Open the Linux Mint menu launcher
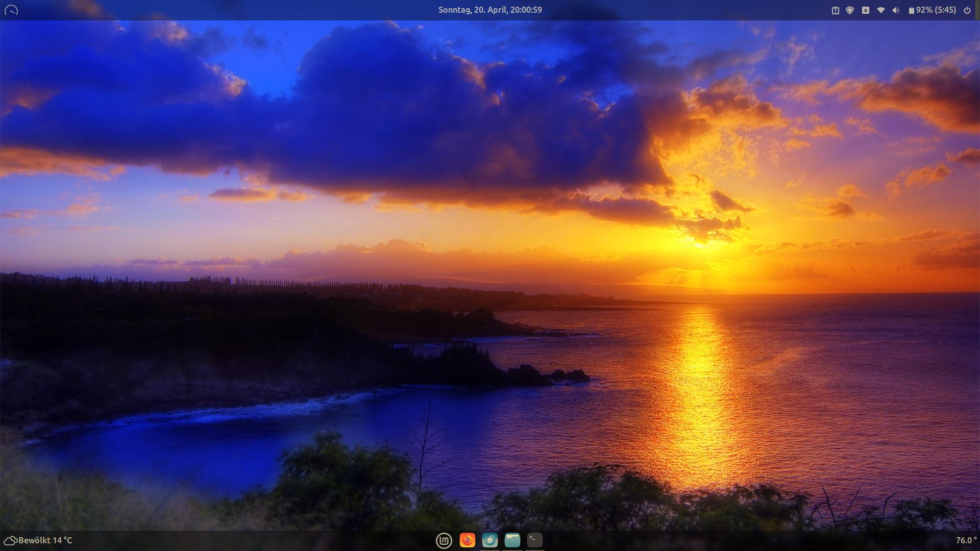The image size is (980, 551). pos(444,540)
